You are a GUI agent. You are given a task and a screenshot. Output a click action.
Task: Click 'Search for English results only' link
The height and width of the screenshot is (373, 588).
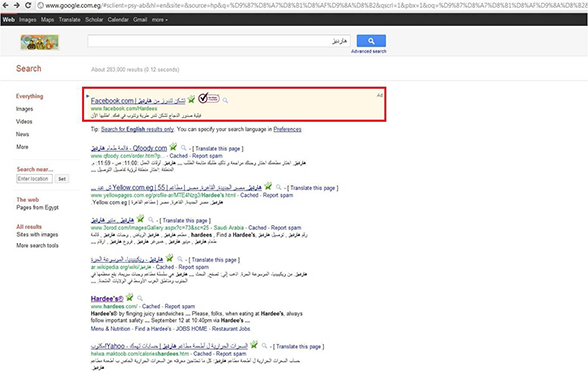(x=137, y=129)
